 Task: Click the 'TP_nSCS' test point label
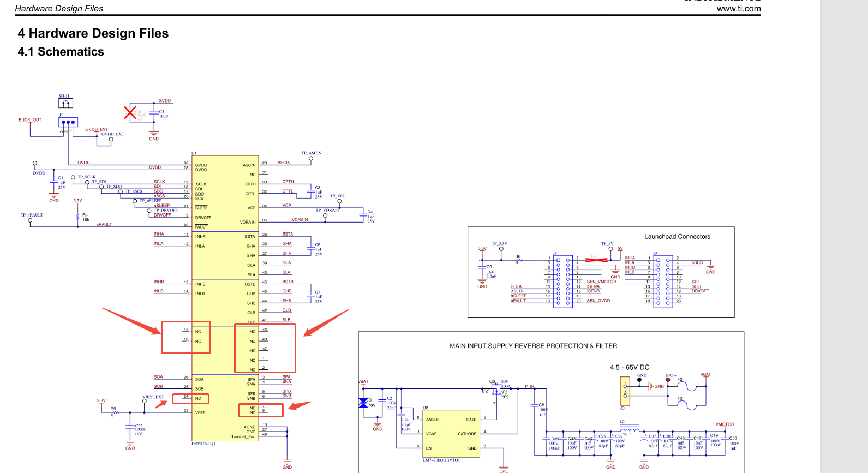(x=134, y=191)
